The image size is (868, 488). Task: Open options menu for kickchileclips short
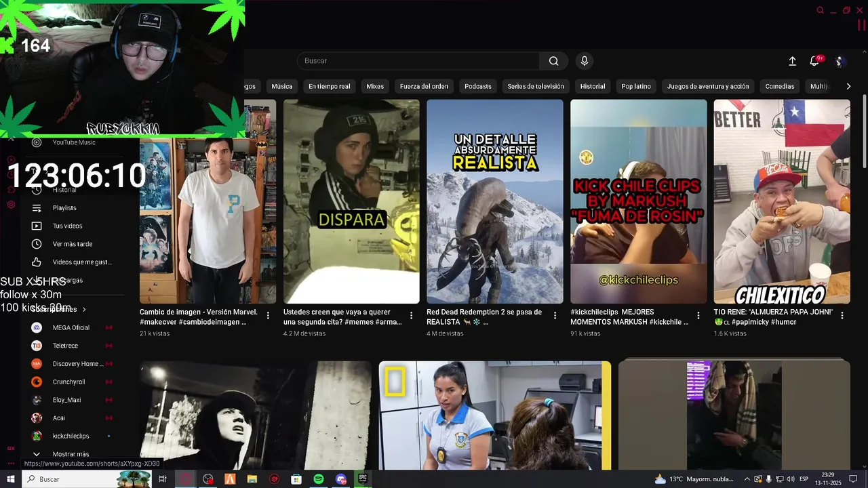coord(698,316)
